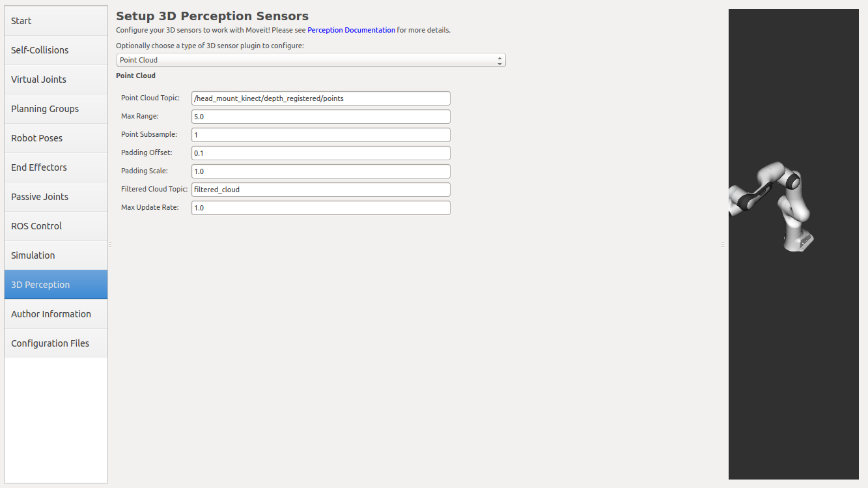868x488 pixels.
Task: Click the Point Cloud Topic field
Action: point(321,98)
